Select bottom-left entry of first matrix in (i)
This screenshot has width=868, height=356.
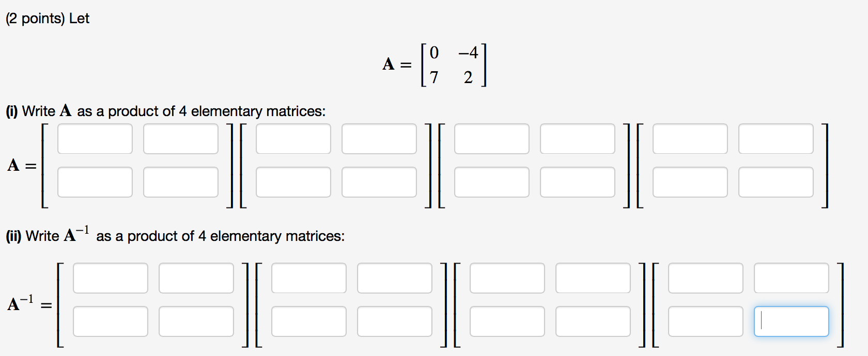point(95,182)
